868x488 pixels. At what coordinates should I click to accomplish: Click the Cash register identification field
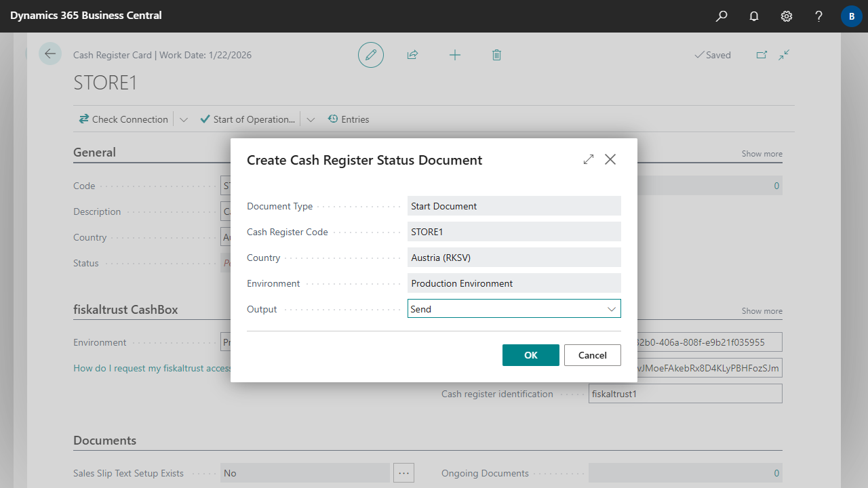(685, 394)
